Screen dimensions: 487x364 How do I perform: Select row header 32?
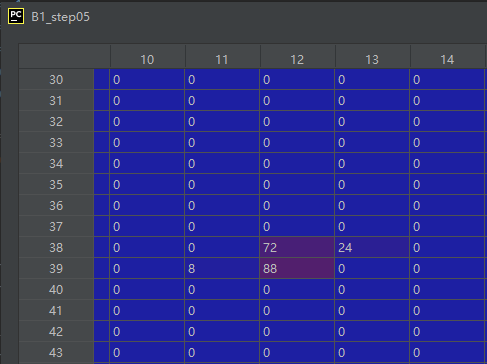[x=56, y=122]
